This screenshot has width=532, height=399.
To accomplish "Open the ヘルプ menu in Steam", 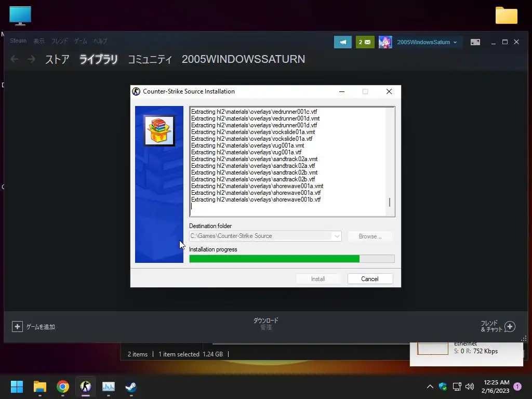I will tap(100, 41).
